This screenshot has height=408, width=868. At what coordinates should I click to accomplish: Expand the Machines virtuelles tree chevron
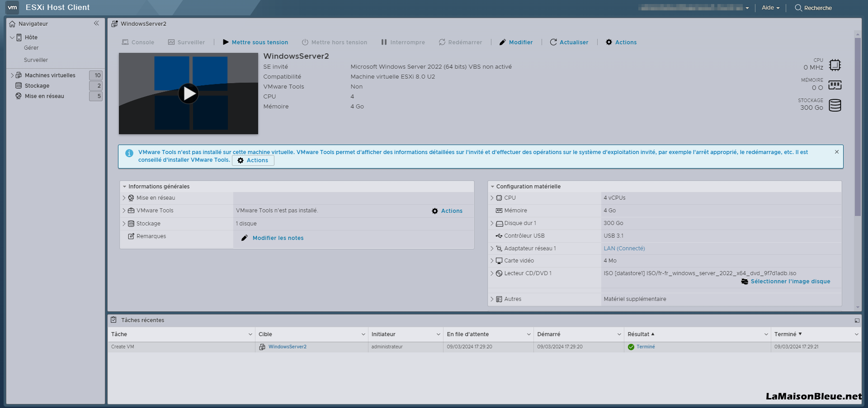click(x=12, y=75)
